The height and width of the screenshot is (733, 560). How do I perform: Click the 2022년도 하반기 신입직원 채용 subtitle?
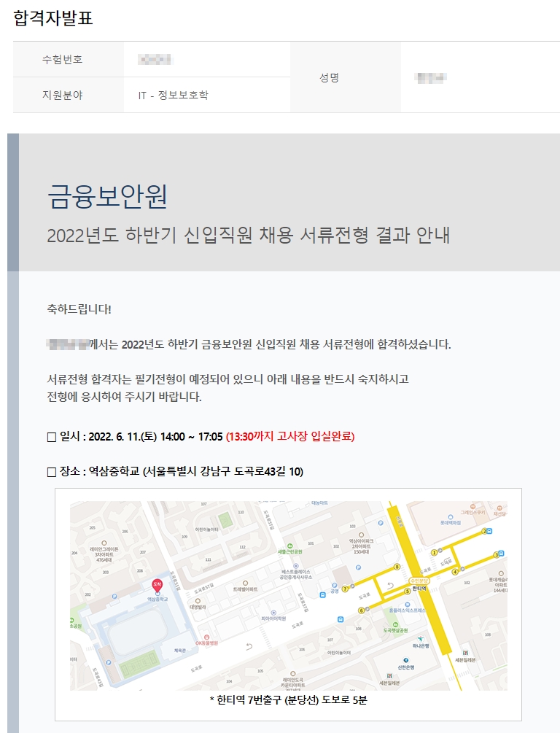[248, 235]
